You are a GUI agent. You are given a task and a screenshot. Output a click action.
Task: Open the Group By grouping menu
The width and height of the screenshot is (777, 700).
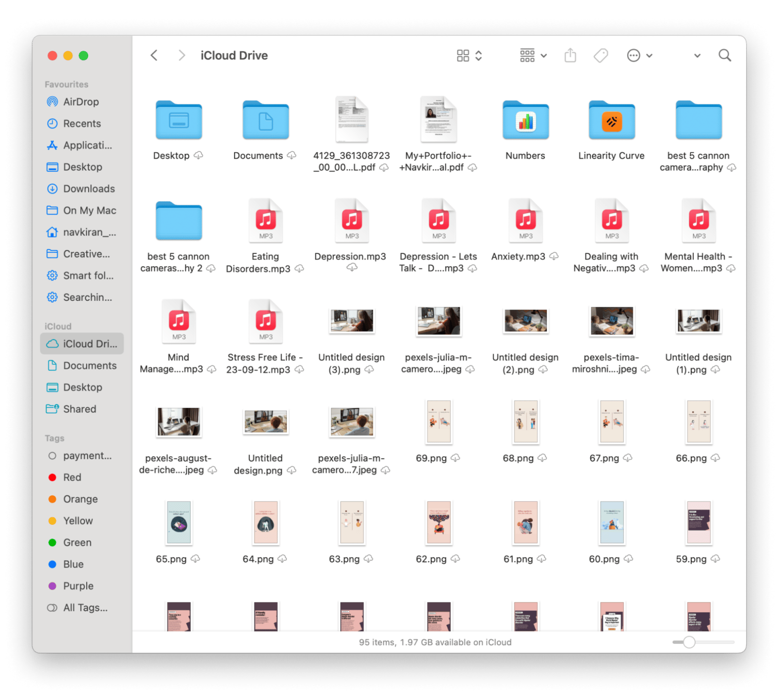533,55
